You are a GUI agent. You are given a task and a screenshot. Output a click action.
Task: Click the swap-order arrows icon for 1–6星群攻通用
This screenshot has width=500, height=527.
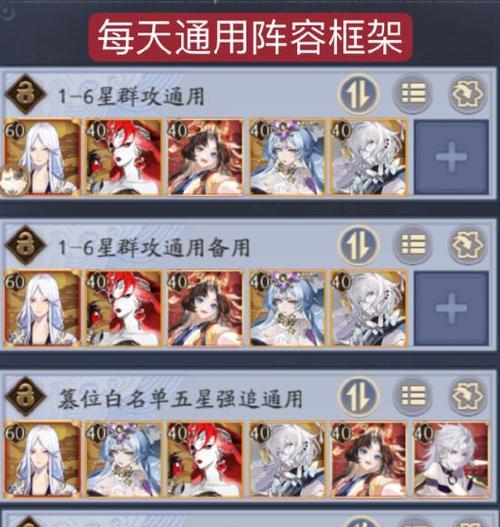[x=359, y=94]
